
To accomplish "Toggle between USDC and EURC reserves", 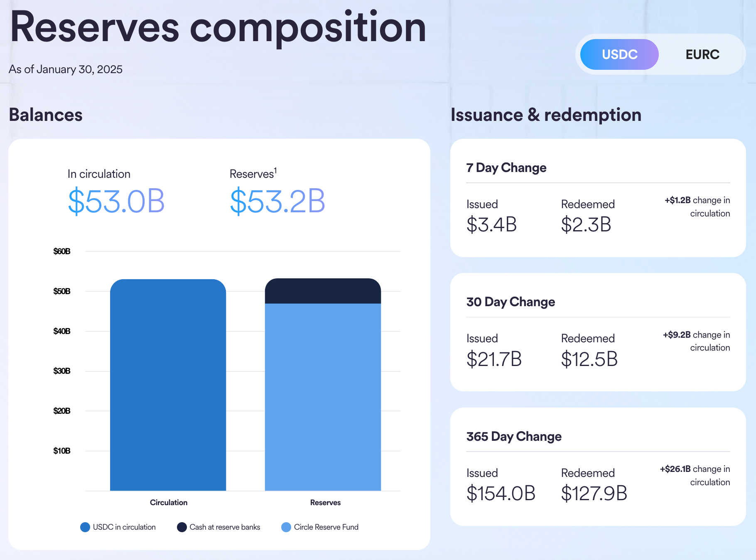I will pos(660,54).
